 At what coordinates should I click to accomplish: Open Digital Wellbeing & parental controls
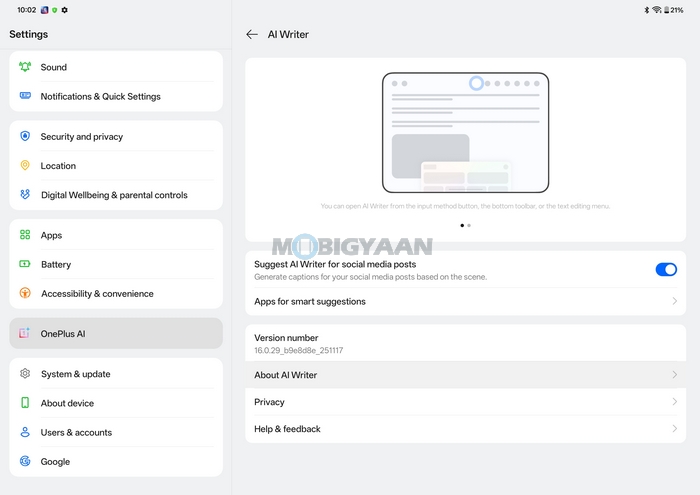(x=114, y=195)
